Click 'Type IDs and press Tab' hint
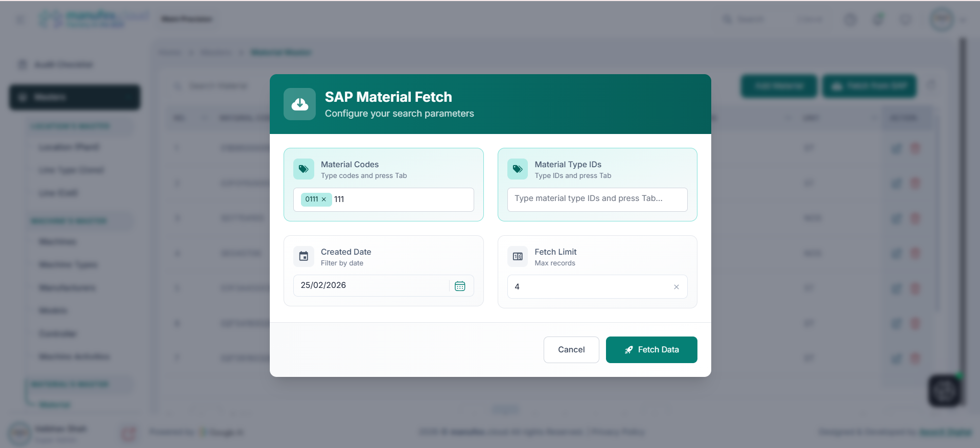Screen dimensions: 980x448 tap(573, 175)
